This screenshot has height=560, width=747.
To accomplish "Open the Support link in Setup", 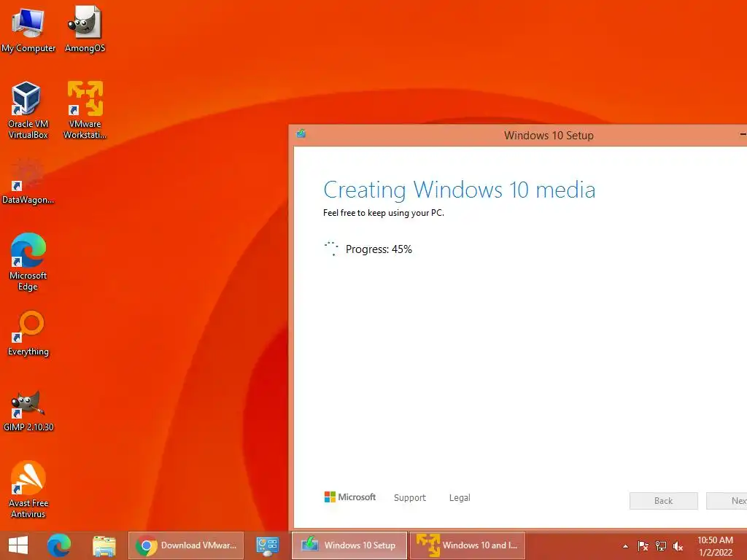I will coord(410,497).
